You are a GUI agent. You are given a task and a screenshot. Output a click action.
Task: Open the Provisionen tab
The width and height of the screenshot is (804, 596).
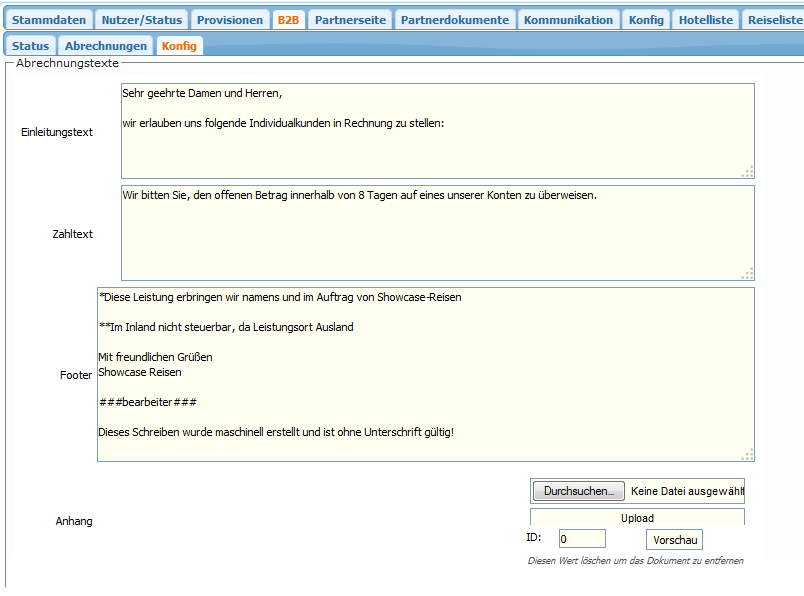click(230, 20)
